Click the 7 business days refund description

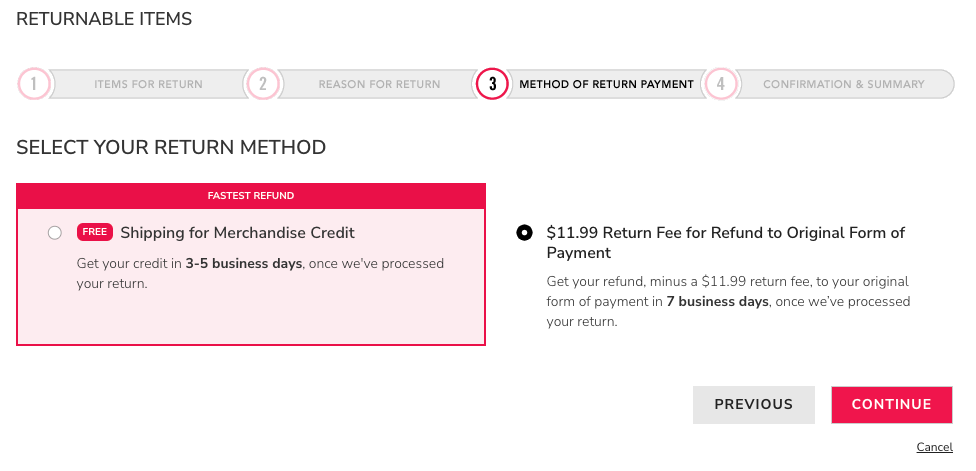727,301
